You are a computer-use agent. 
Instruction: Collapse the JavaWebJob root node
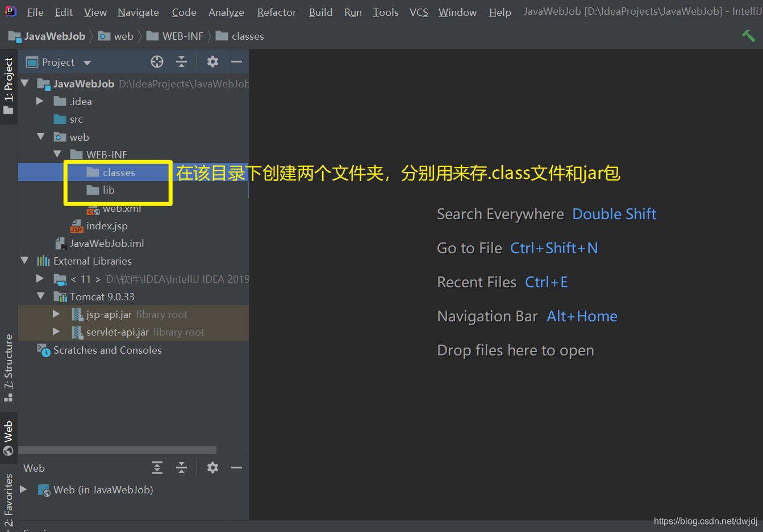click(x=24, y=83)
